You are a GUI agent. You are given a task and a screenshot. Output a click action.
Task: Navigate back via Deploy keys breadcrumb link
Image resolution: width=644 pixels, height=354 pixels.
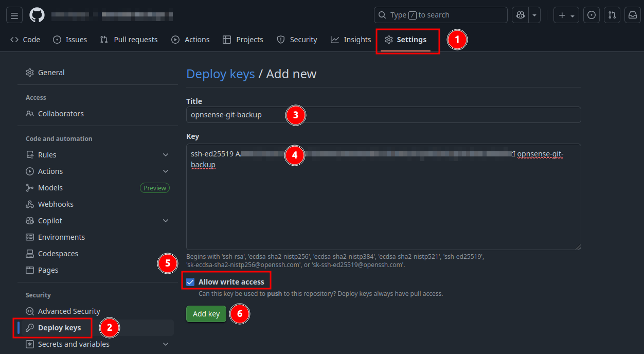[220, 74]
